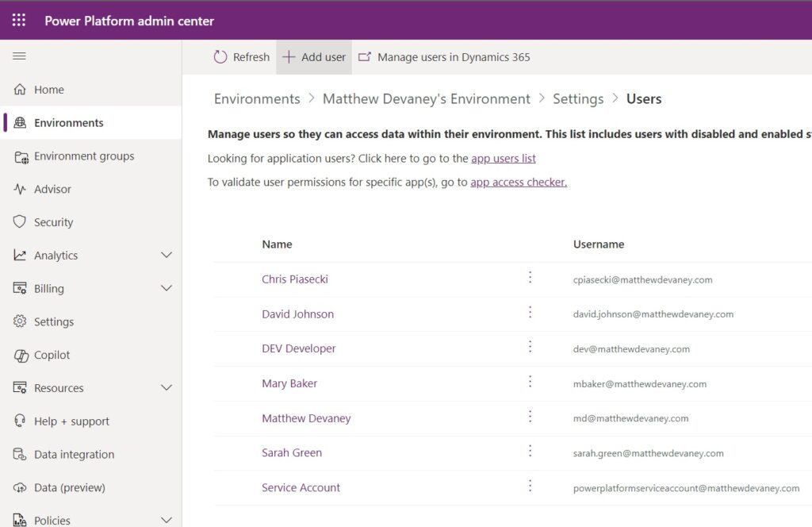
Task: Go to Matthew Devaney's Environment breadcrumb
Action: click(426, 98)
